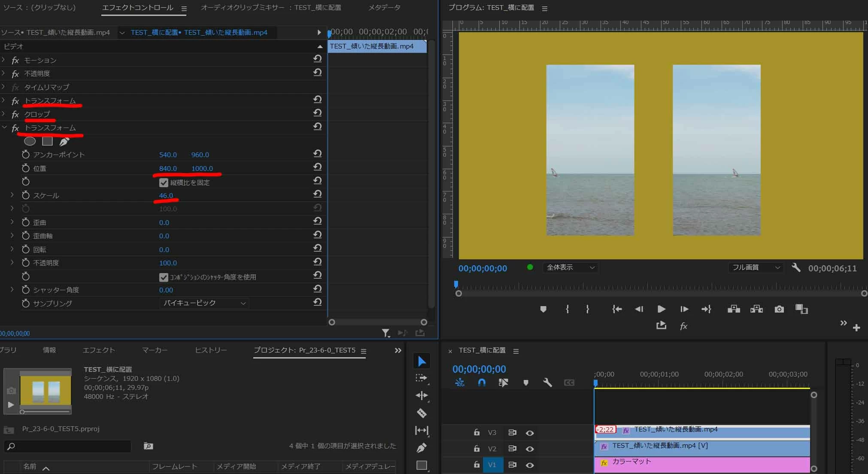Image resolution: width=868 pixels, height=474 pixels.
Task: Uncheck 縦横比を固定 checkbox
Action: pos(164,182)
